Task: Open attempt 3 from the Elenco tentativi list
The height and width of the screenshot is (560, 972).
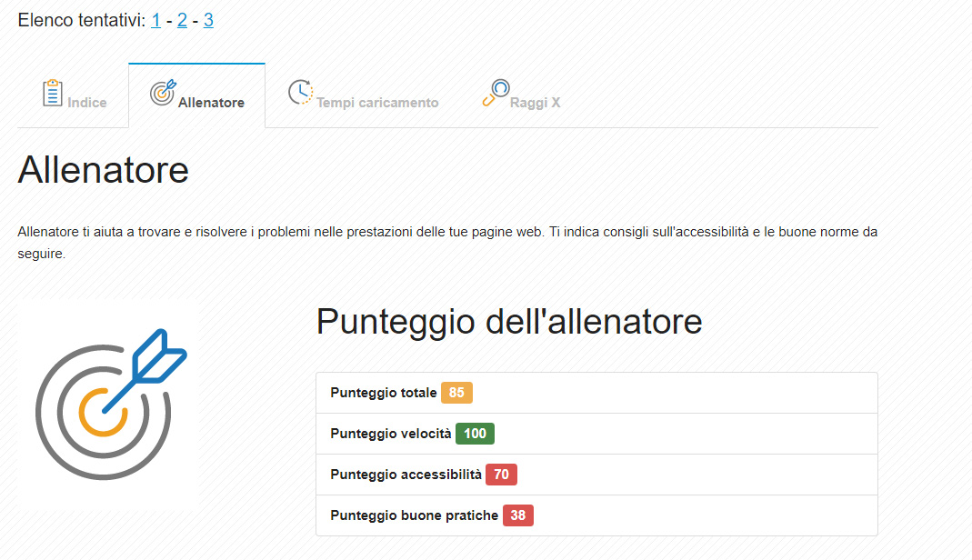Action: click(x=208, y=18)
